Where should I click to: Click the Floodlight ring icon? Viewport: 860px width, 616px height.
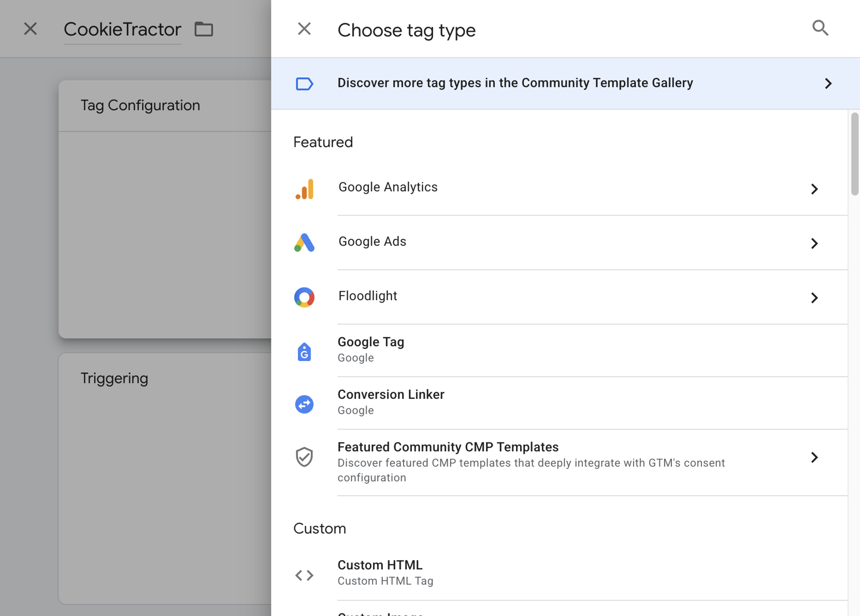[305, 297]
